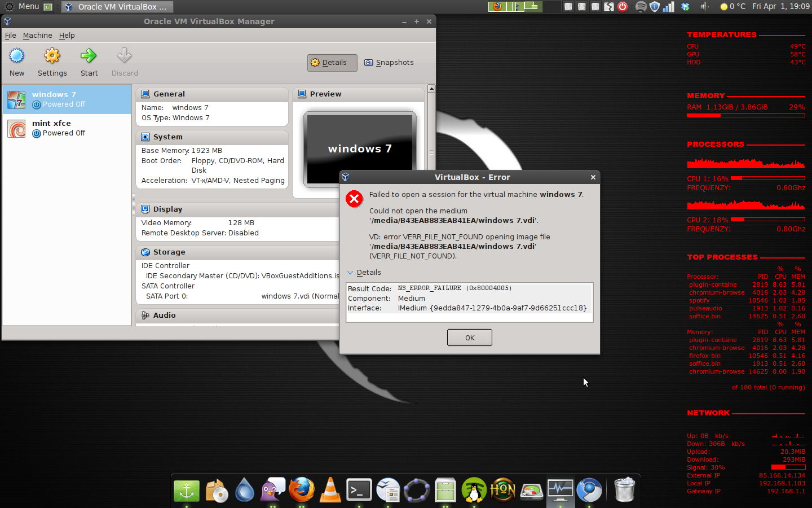Click the windows 7 preview thumbnail
This screenshot has width=812, height=508.
point(360,148)
